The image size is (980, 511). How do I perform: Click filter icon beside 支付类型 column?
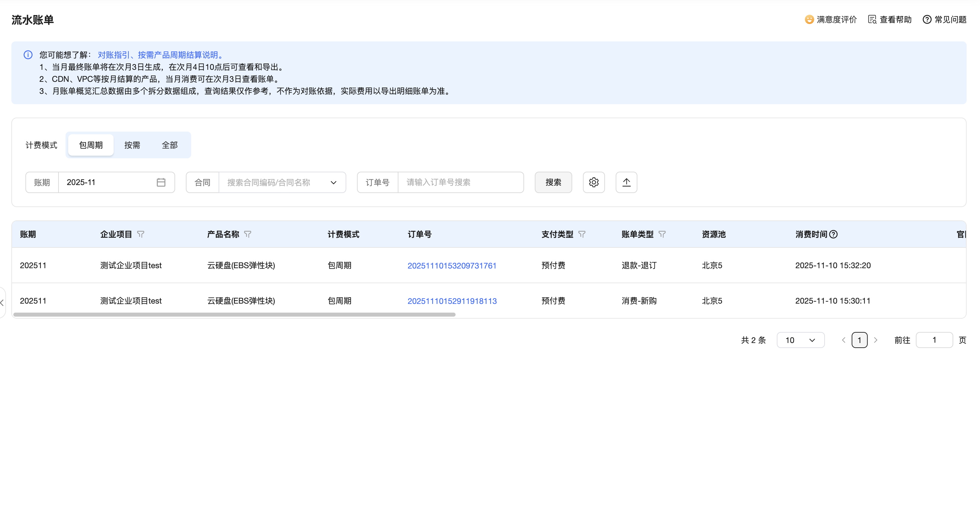point(582,234)
